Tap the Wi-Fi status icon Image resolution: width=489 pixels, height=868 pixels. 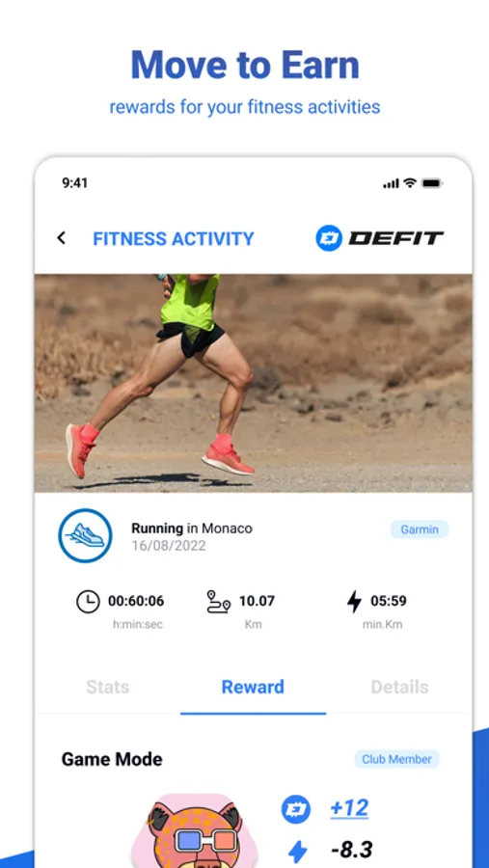(410, 182)
